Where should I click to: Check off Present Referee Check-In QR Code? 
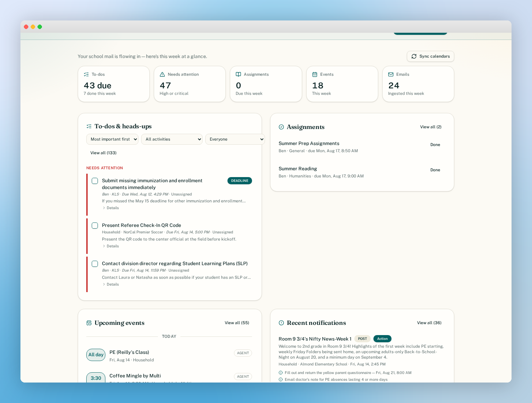point(95,226)
